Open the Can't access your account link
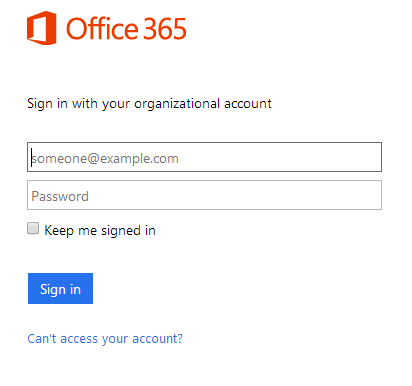The height and width of the screenshot is (386, 412). [105, 339]
